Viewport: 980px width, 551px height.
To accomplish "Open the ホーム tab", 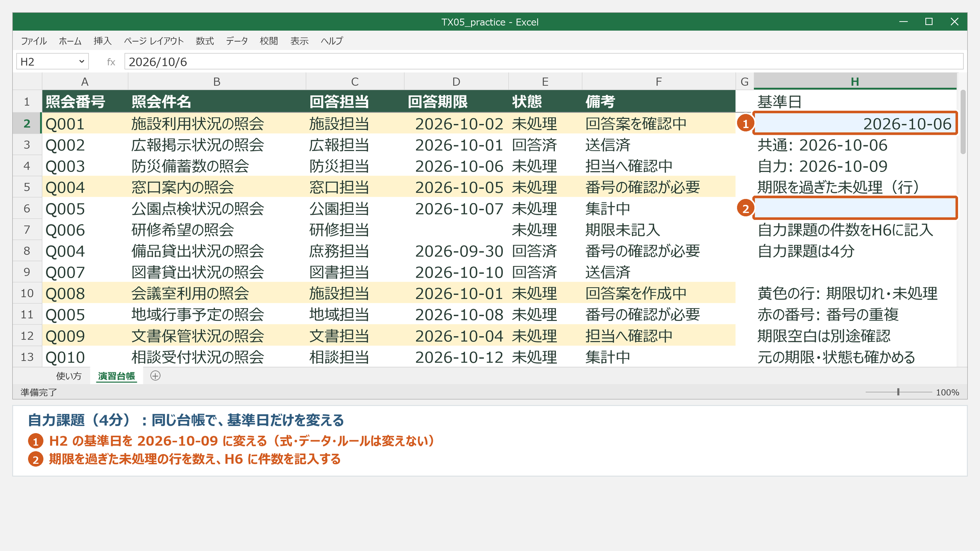I will click(70, 41).
